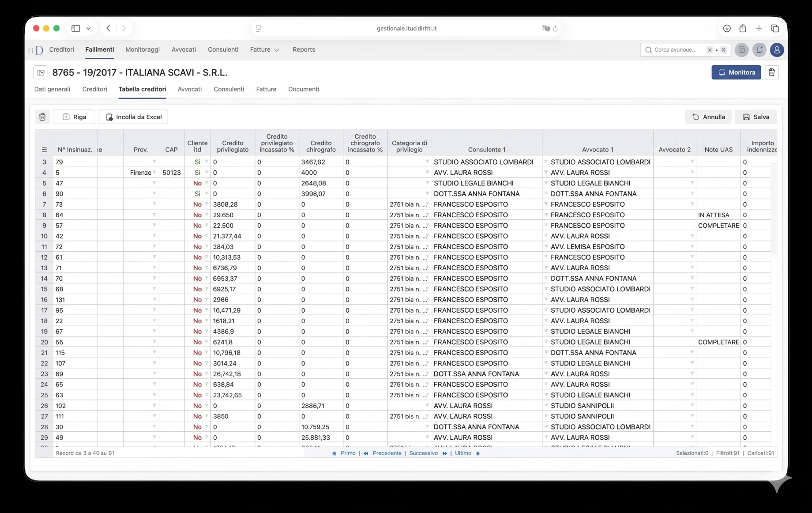812x513 pixels.
Task: Go forward with the browser forward arrow
Action: click(124, 28)
